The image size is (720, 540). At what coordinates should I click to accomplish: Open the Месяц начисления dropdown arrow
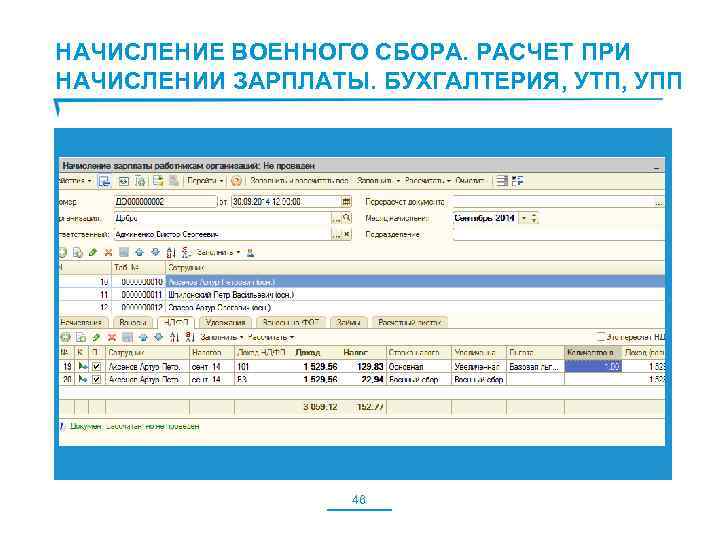(523, 218)
